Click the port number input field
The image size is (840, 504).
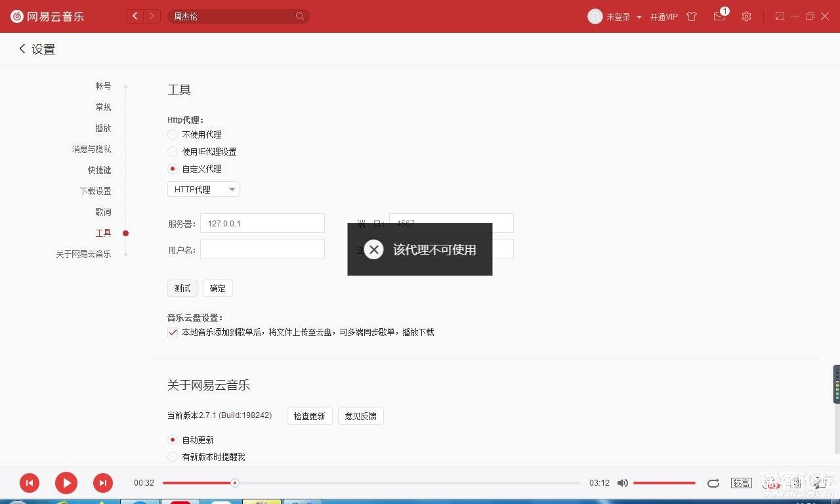point(451,223)
